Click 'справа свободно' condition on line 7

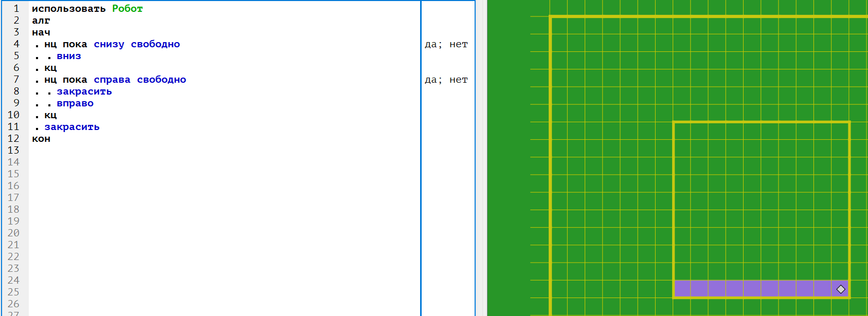point(140,80)
